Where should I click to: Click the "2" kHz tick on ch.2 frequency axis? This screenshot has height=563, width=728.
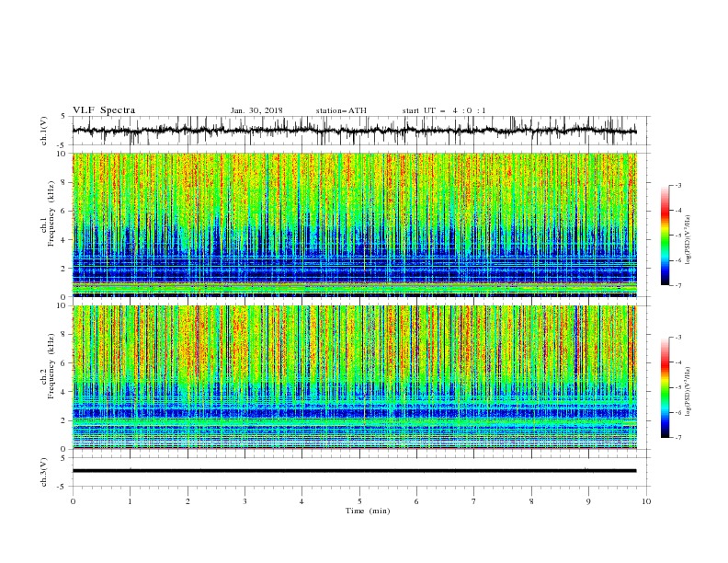click(x=65, y=420)
